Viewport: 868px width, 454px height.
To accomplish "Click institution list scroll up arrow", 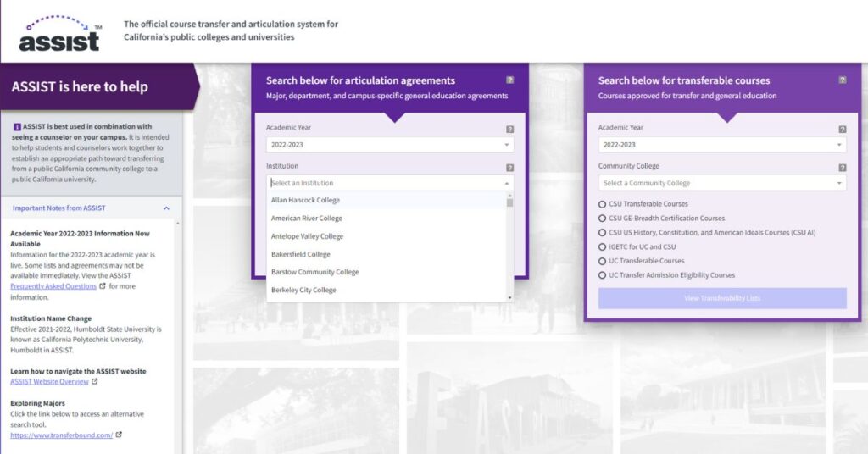I will pos(509,195).
